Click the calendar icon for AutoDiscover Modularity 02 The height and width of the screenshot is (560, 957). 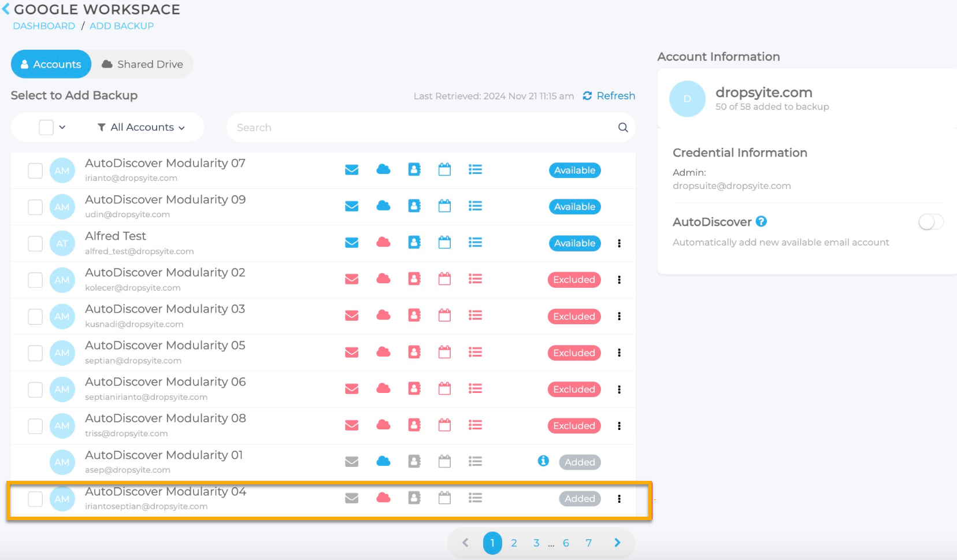click(444, 279)
